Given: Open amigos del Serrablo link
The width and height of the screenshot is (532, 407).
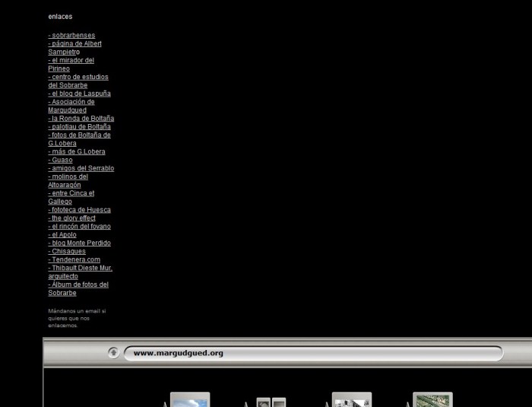Looking at the screenshot, I should 81,168.
